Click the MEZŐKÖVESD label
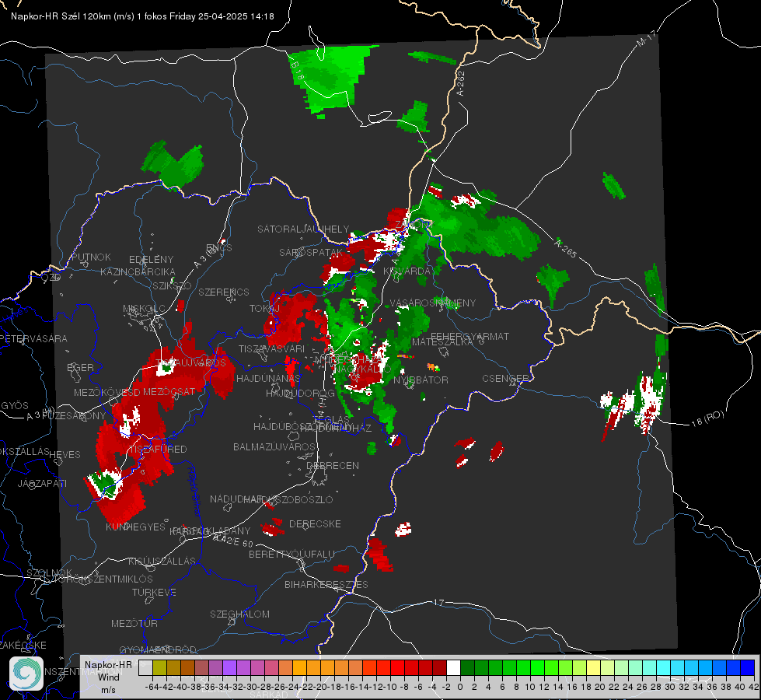 pyautogui.click(x=107, y=392)
